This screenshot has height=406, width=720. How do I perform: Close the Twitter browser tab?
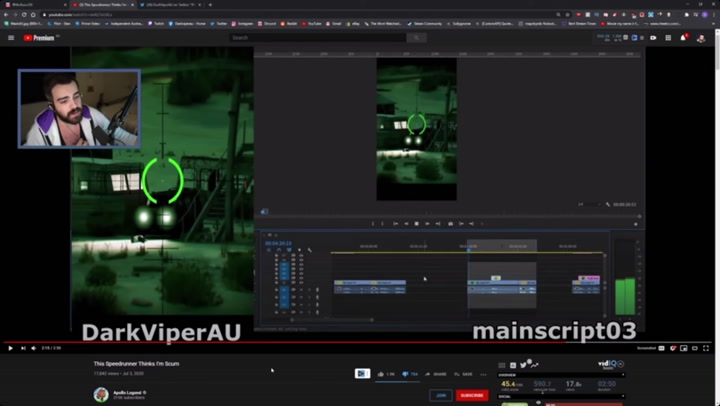(199, 5)
